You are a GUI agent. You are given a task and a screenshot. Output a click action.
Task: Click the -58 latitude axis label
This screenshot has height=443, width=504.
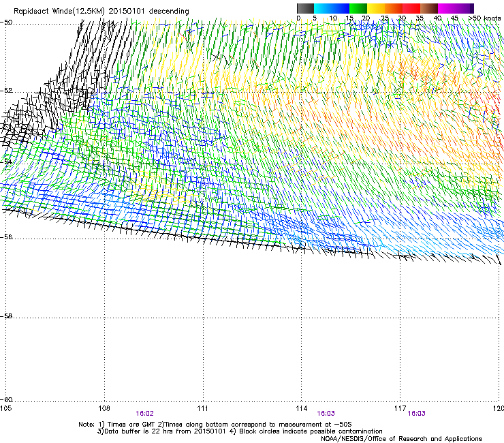tap(6, 316)
